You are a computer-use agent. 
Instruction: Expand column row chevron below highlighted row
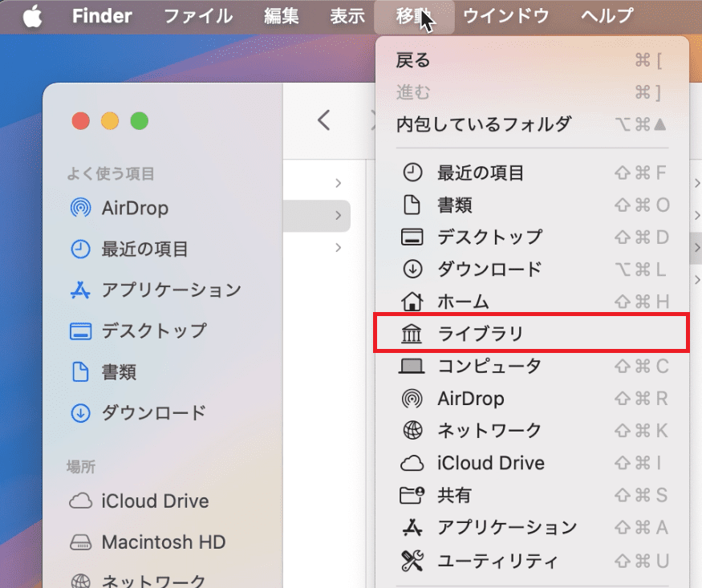pyautogui.click(x=339, y=247)
